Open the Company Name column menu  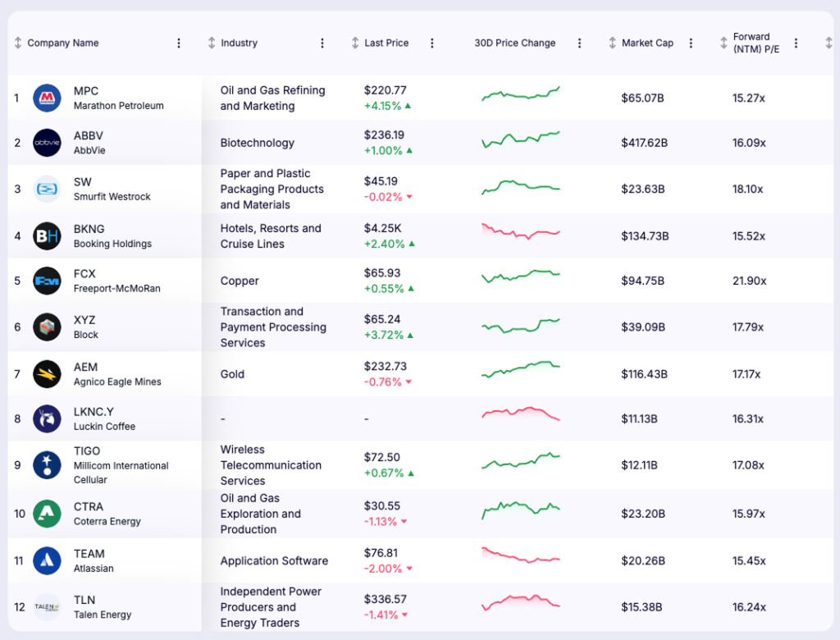(179, 43)
